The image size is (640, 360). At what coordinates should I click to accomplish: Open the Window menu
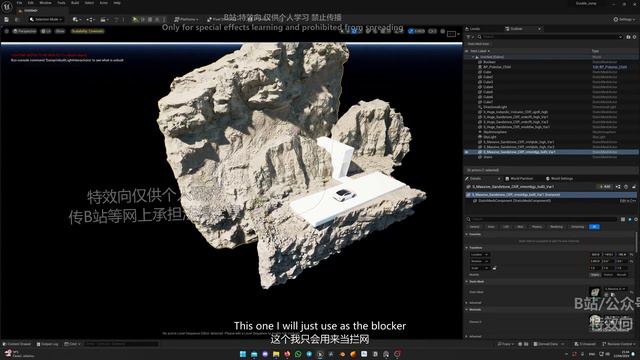[x=45, y=3]
